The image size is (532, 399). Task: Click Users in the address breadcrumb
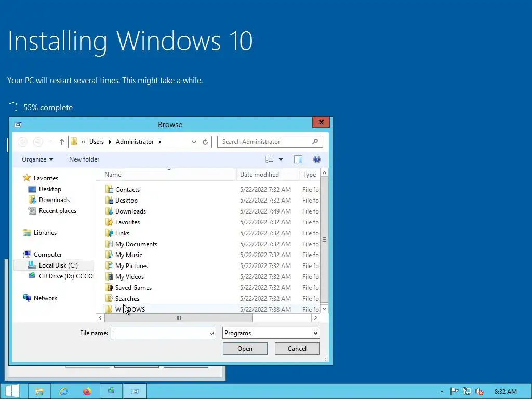97,142
